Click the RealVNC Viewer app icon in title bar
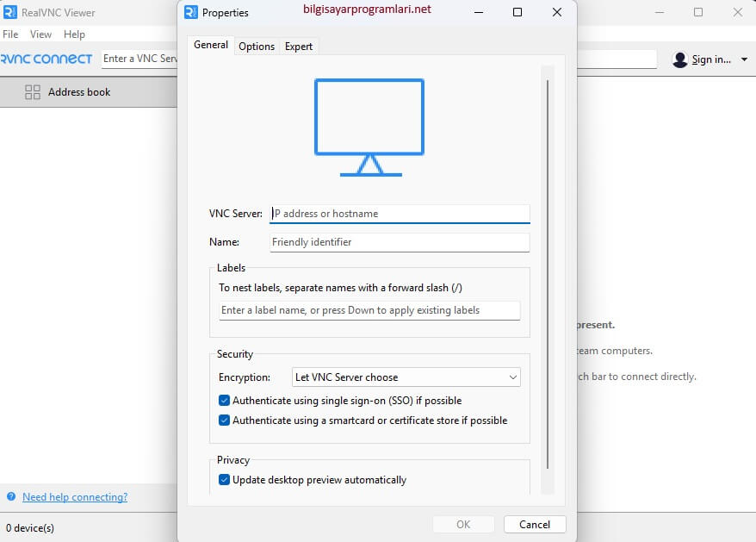This screenshot has height=542, width=756. point(9,12)
